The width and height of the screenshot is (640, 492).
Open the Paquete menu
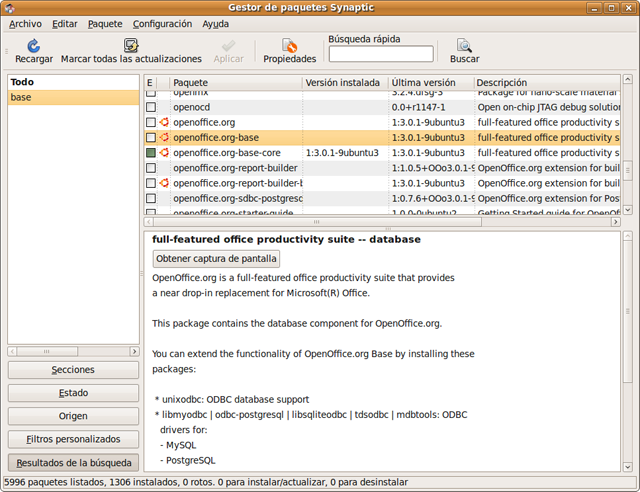pyautogui.click(x=105, y=23)
